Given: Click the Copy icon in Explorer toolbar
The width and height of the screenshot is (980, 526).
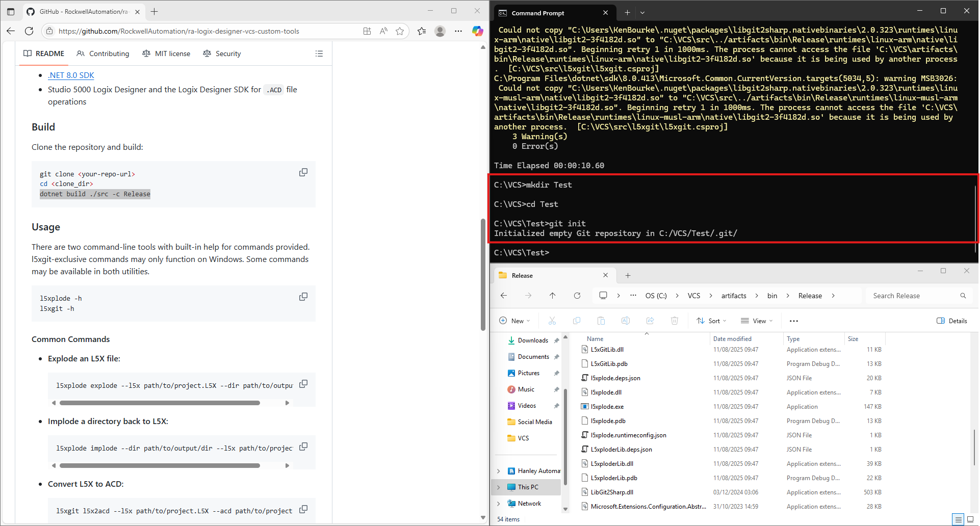Looking at the screenshot, I should click(x=577, y=321).
